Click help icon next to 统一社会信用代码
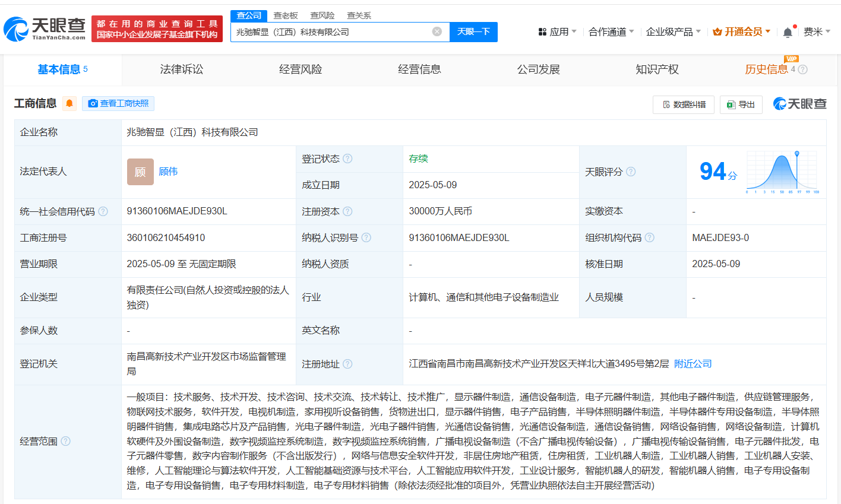 pyautogui.click(x=103, y=211)
